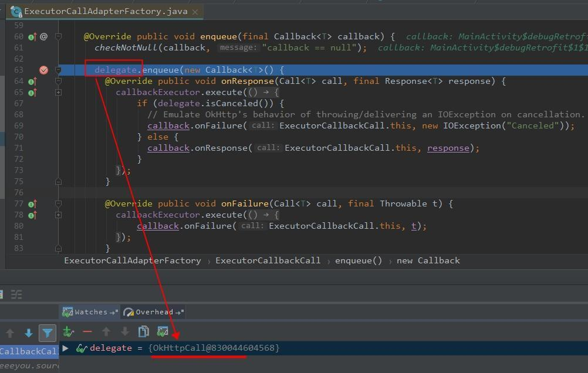The image size is (588, 373).
Task: Navigate down the stack with the blue arrow
Action: tap(29, 333)
